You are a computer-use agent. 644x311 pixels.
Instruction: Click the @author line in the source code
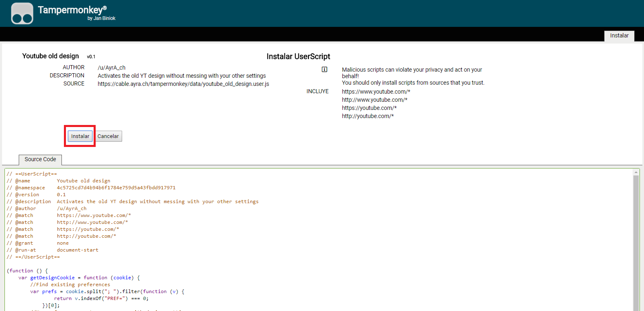[47, 208]
